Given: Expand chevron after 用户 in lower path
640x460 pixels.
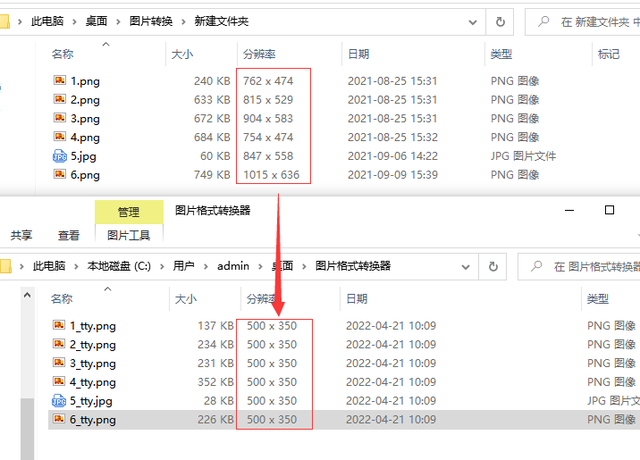Looking at the screenshot, I should 206,267.
